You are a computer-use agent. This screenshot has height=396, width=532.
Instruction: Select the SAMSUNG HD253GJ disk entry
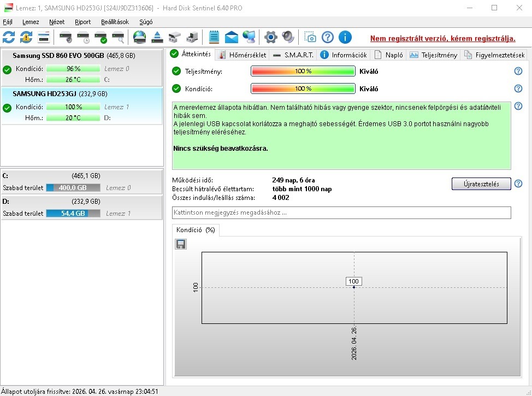tap(82, 106)
